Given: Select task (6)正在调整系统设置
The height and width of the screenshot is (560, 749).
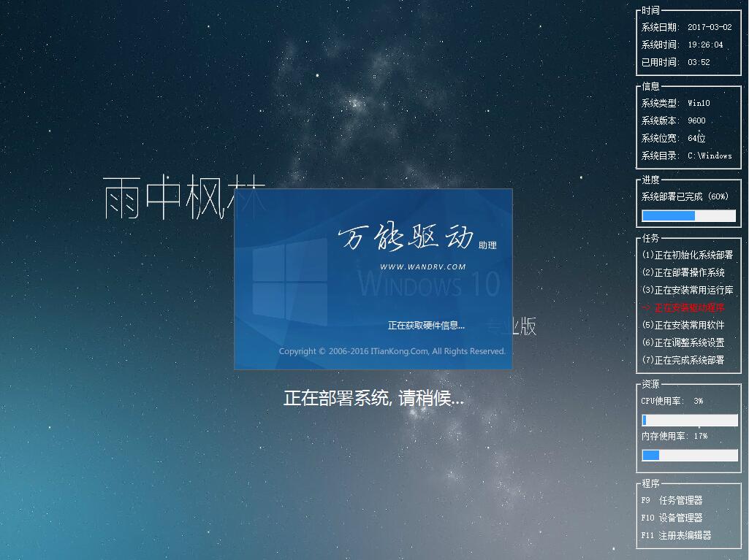Looking at the screenshot, I should pos(683,342).
